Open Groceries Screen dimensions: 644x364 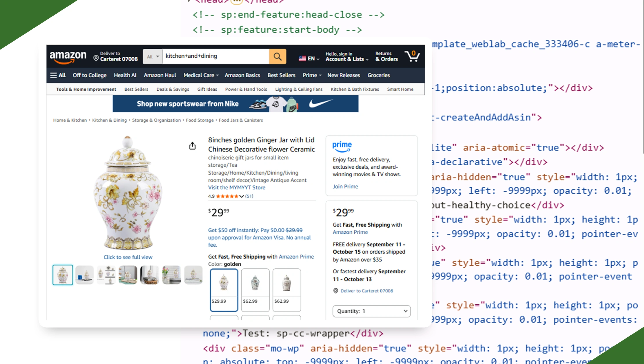tap(379, 75)
